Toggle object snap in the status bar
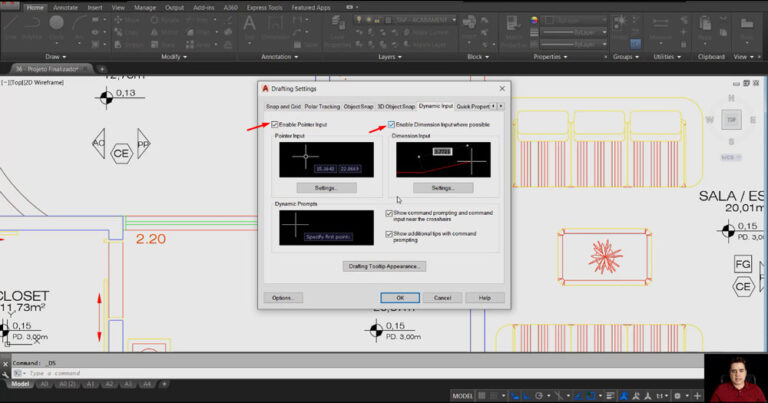 pyautogui.click(x=591, y=396)
